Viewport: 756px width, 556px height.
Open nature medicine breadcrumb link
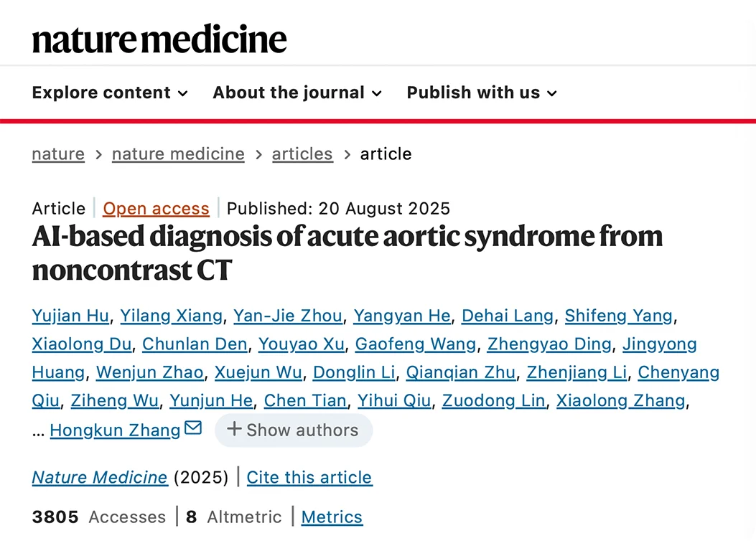[178, 154]
